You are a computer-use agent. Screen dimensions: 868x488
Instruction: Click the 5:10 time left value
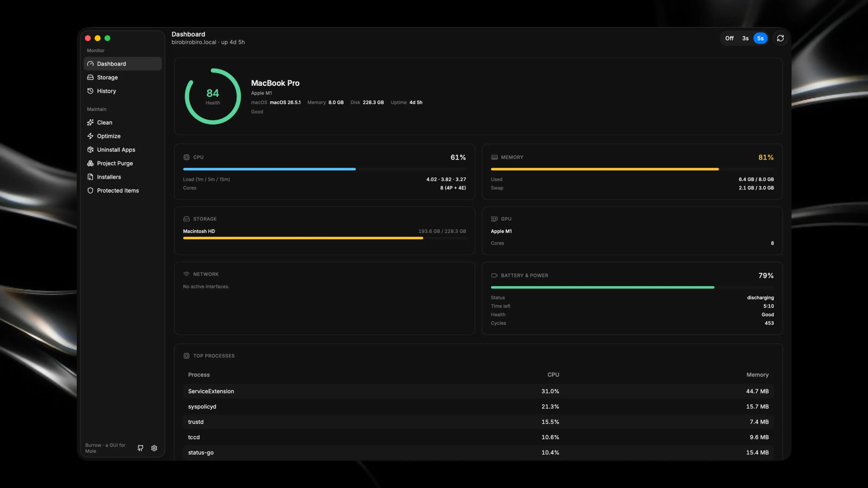[x=769, y=306]
